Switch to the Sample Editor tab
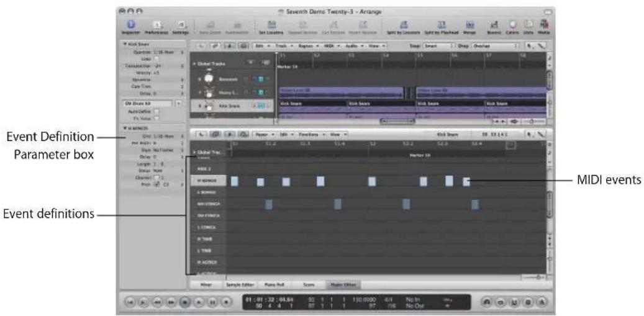The height and width of the screenshot is (316, 644). pos(240,284)
